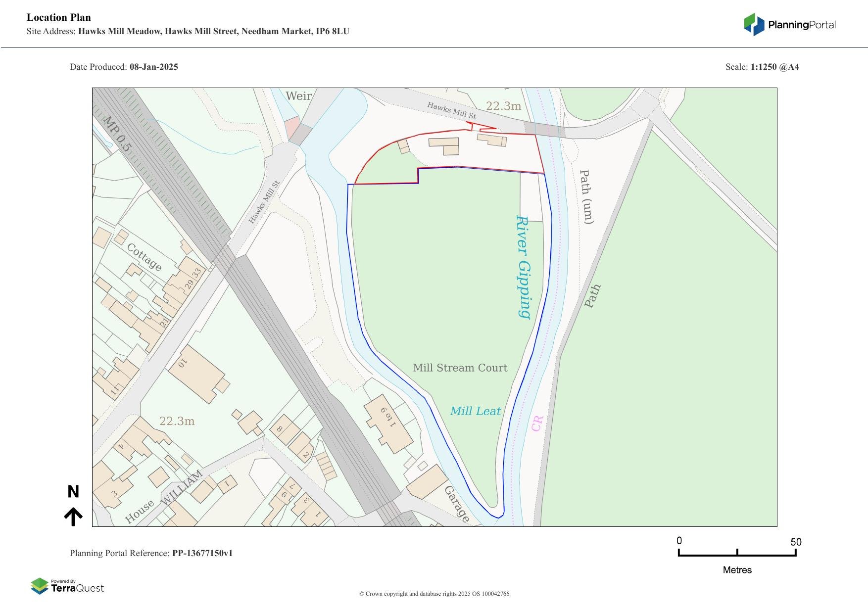Image resolution: width=868 pixels, height=614 pixels.
Task: Click the TerraQuest logo
Action: pyautogui.click(x=67, y=586)
